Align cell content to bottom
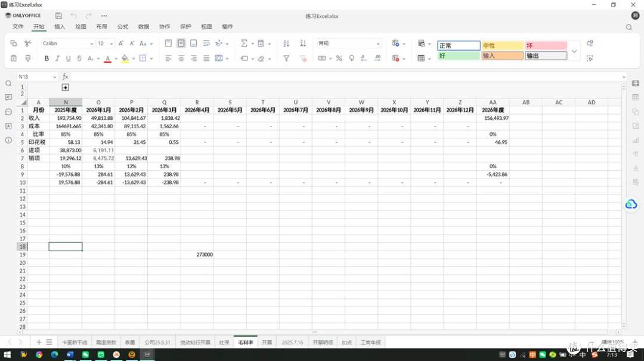This screenshot has height=361, width=644. pyautogui.click(x=193, y=43)
